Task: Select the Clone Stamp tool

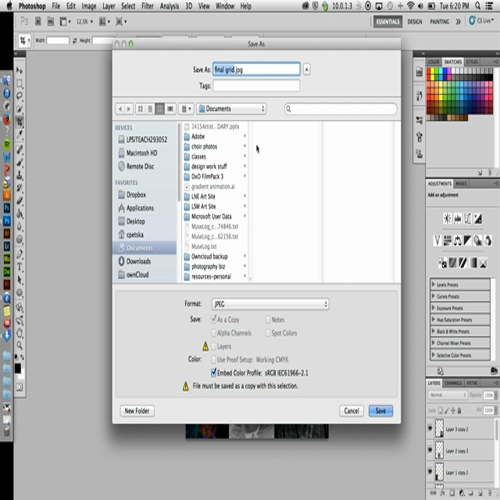Action: (x=20, y=175)
